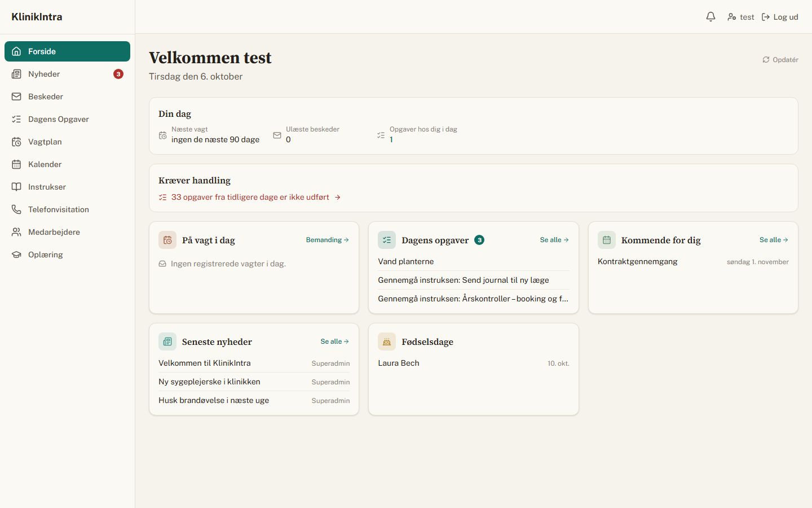Click the Medarbejdere people icon
Viewport: 812px width, 508px height.
16,232
